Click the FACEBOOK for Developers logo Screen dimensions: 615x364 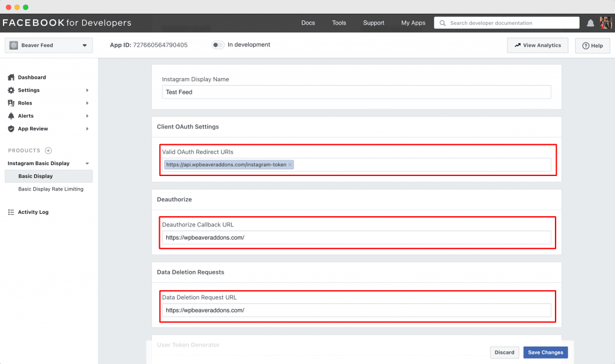(x=67, y=23)
